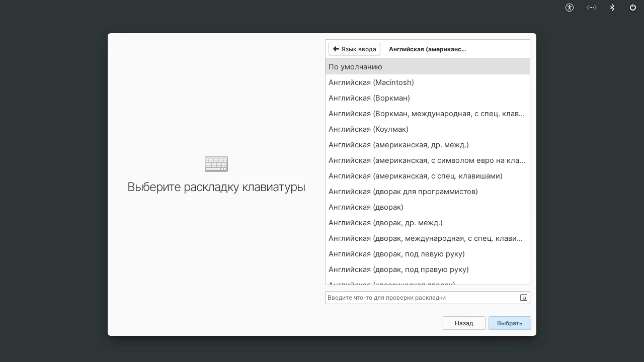Toggle keyboard layout preview with the "a" icon

point(523,297)
